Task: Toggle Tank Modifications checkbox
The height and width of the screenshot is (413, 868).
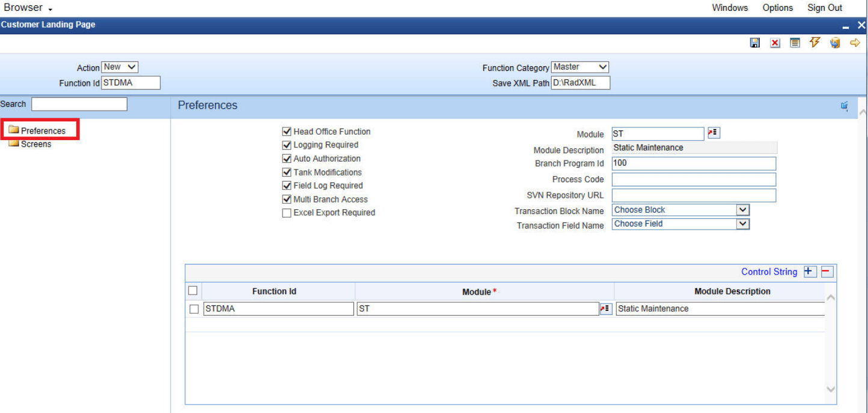Action: click(287, 172)
